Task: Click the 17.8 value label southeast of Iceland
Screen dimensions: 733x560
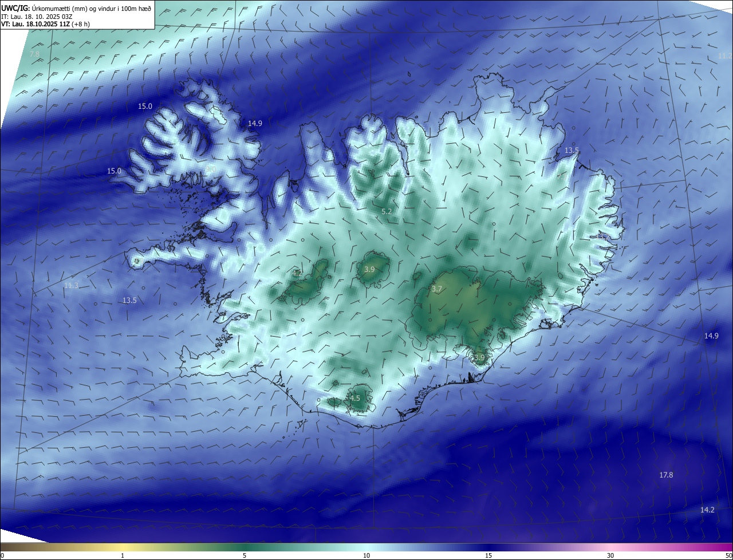Action: [x=666, y=475]
